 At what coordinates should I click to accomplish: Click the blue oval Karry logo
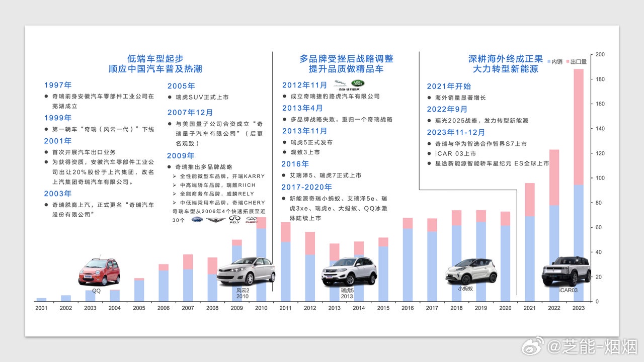tap(197, 219)
